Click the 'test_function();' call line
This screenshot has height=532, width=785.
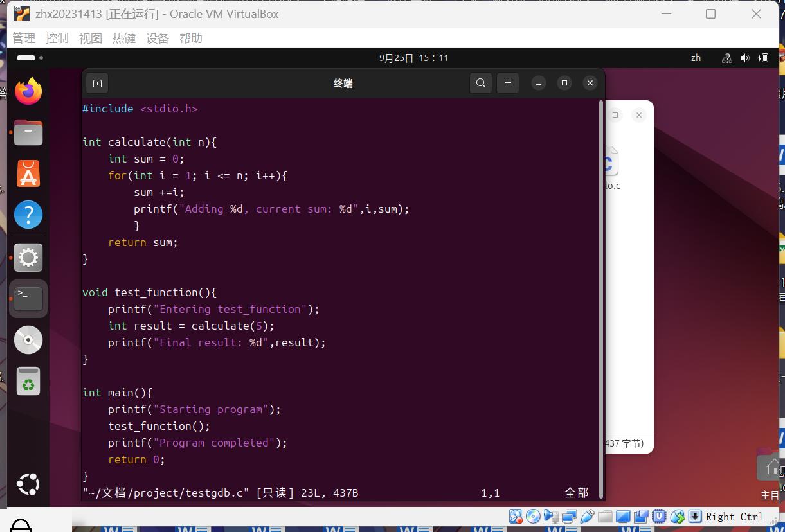[159, 426]
